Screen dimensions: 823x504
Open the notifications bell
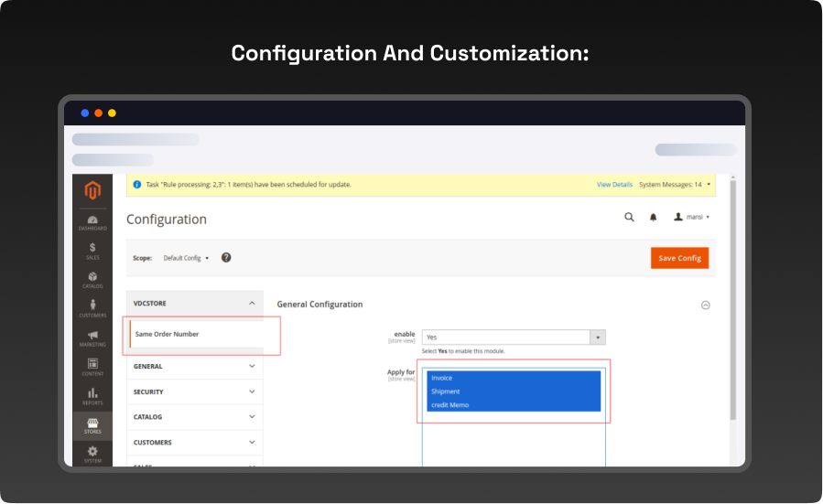[x=653, y=218]
